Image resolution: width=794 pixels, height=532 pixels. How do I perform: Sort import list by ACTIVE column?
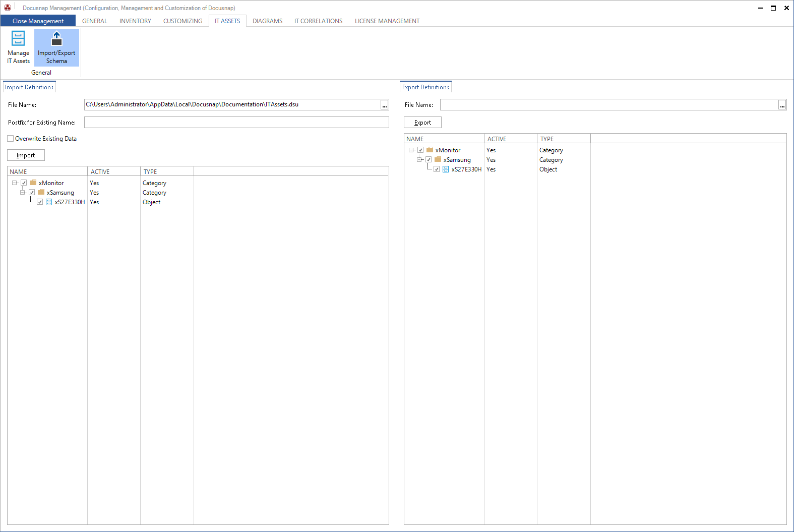point(114,171)
